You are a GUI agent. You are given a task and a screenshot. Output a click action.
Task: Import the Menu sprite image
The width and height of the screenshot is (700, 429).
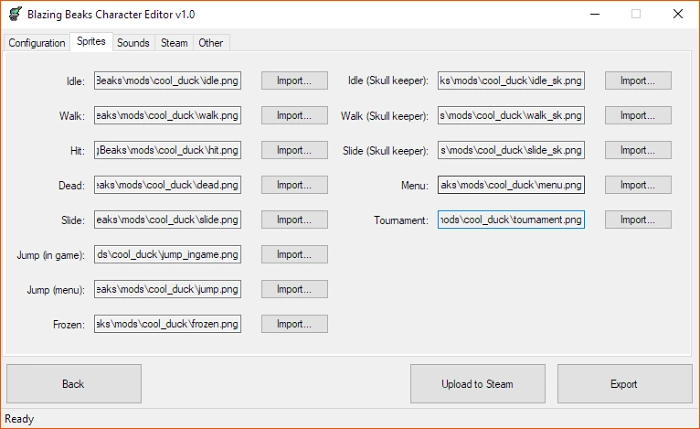(637, 185)
